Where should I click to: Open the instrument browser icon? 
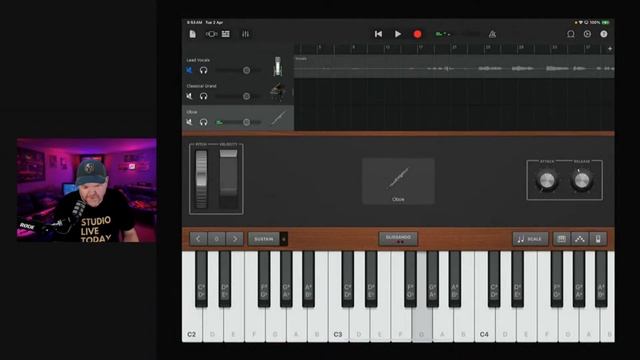tap(211, 34)
